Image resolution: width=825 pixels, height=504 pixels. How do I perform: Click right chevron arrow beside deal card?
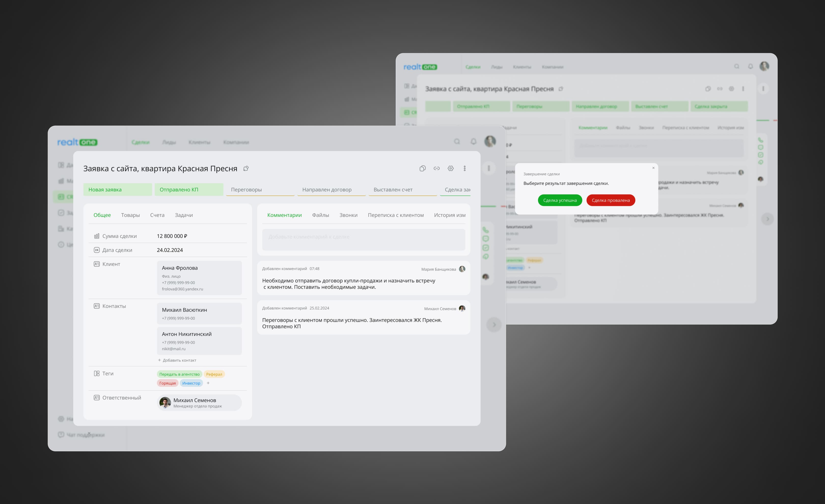pos(494,325)
